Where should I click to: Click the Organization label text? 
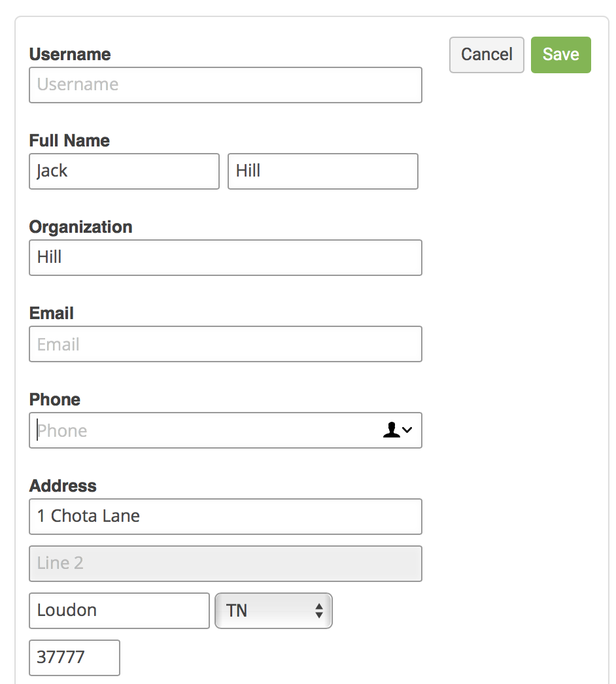[x=80, y=228]
